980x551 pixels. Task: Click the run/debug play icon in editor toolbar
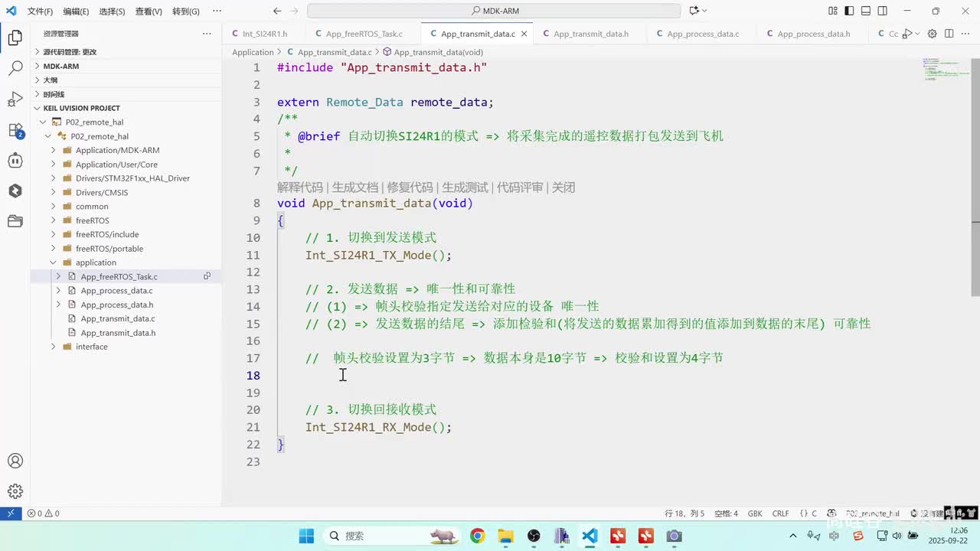(907, 34)
